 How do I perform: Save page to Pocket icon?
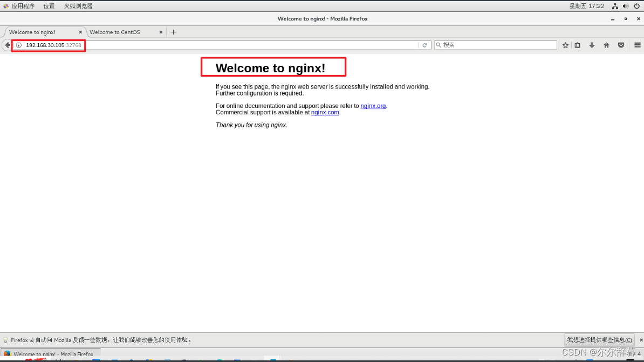pyautogui.click(x=621, y=45)
